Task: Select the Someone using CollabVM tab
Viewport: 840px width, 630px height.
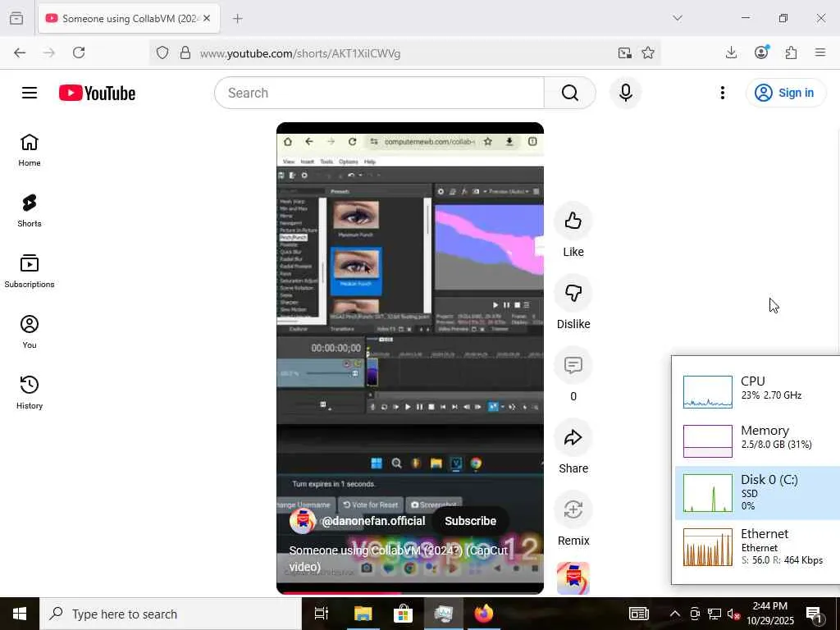Action: 129,18
